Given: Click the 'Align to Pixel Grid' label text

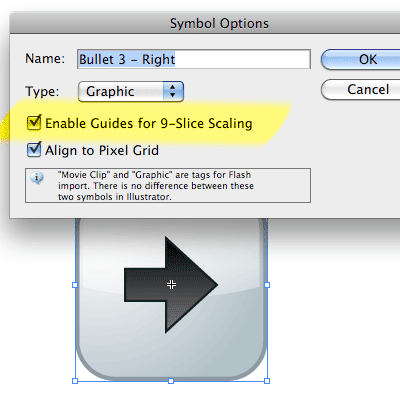Looking at the screenshot, I should coord(102,150).
